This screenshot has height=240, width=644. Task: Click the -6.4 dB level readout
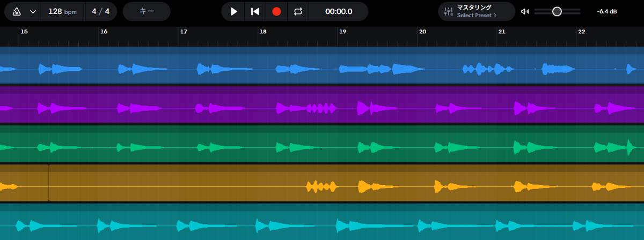click(x=606, y=11)
